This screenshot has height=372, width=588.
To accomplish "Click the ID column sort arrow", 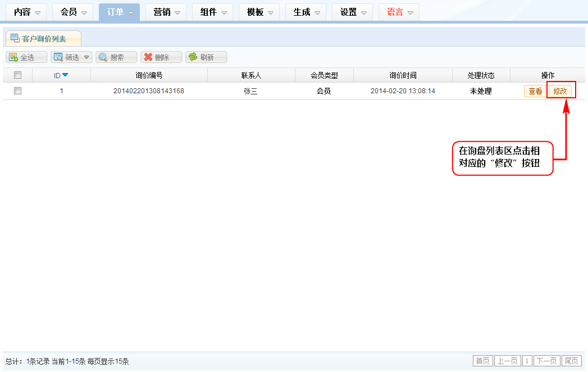I will coord(65,75).
